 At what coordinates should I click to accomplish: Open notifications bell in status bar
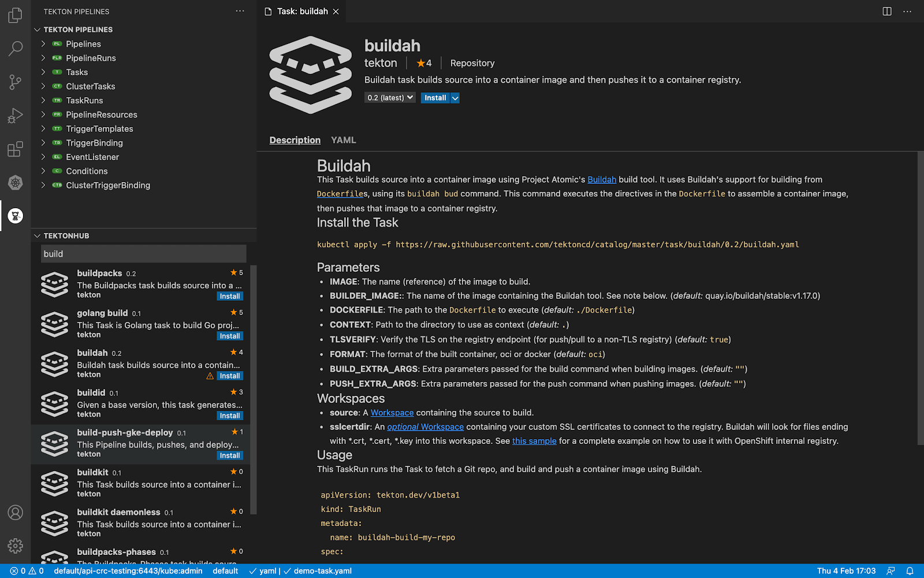910,571
